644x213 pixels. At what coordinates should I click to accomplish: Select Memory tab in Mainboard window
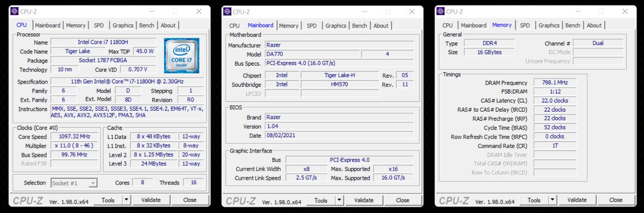click(289, 26)
